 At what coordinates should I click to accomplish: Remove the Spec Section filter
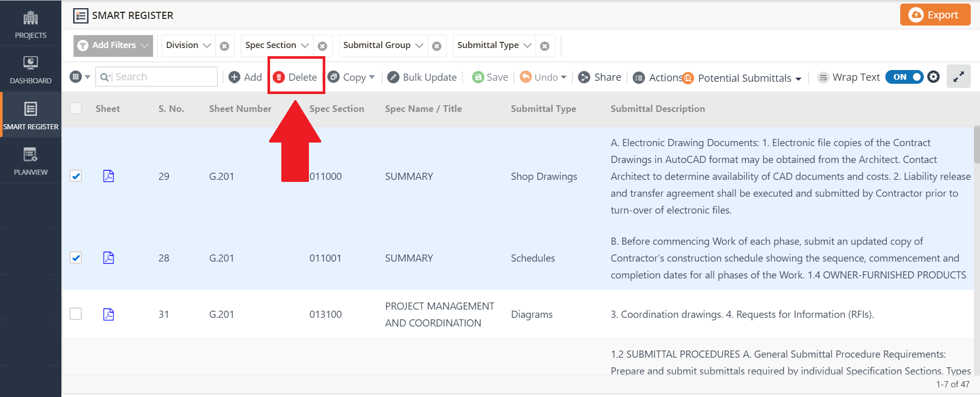coord(322,46)
